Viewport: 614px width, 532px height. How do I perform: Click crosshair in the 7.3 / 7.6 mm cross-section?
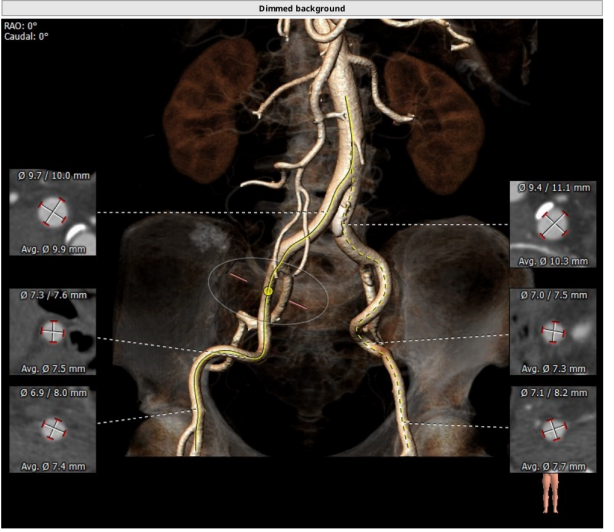52,332
